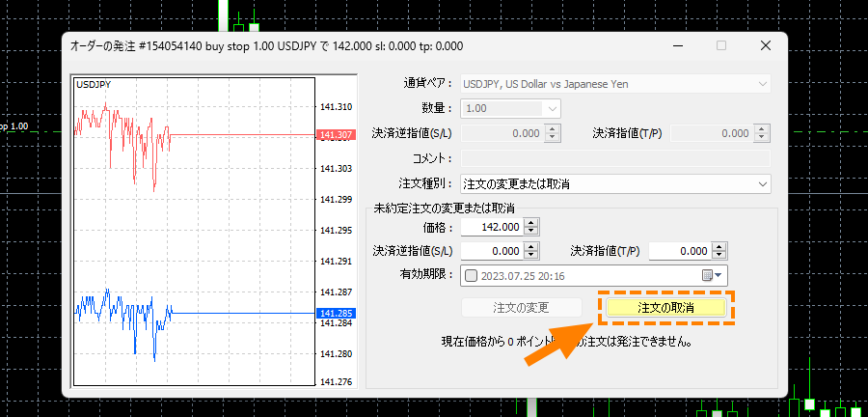The width and height of the screenshot is (868, 417).
Task: Click the 注文の取消 button
Action: point(665,307)
